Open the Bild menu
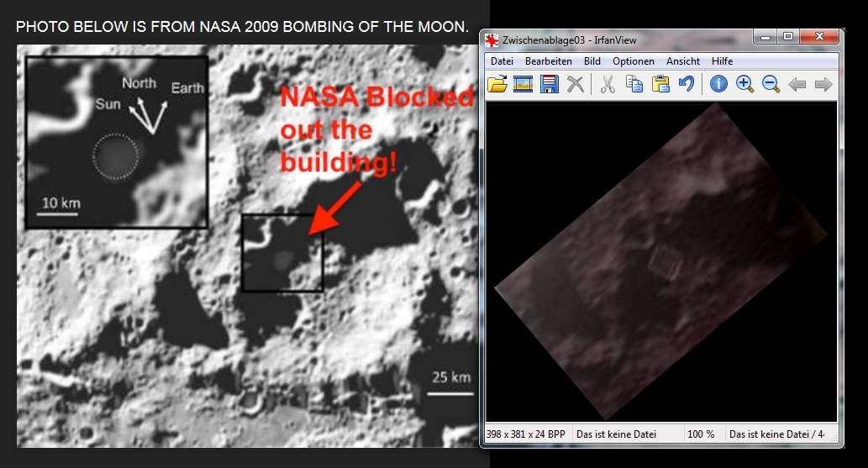The height and width of the screenshot is (468, 868). click(592, 61)
